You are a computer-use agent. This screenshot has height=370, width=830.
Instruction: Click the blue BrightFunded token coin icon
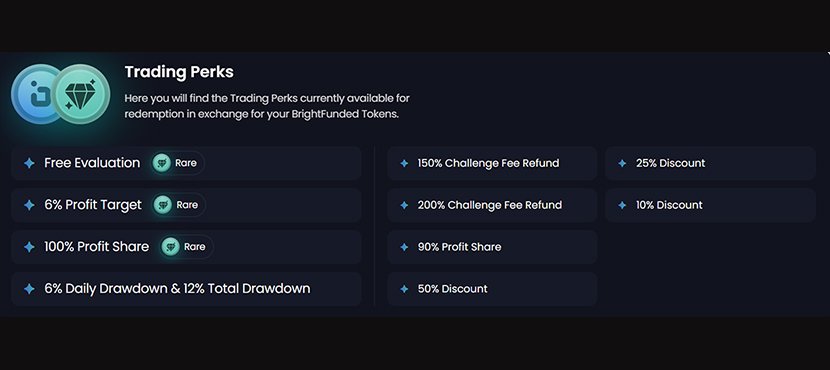click(35, 94)
